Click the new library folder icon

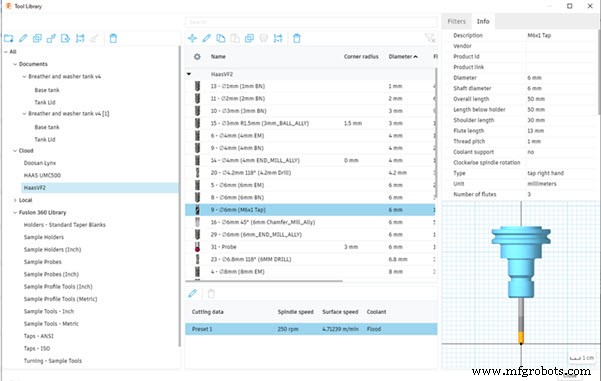pos(8,38)
